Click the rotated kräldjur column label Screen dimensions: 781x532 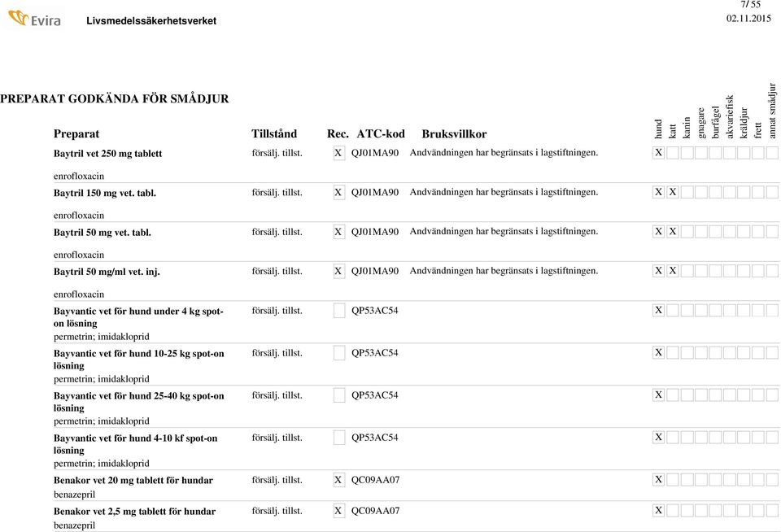tap(744, 123)
